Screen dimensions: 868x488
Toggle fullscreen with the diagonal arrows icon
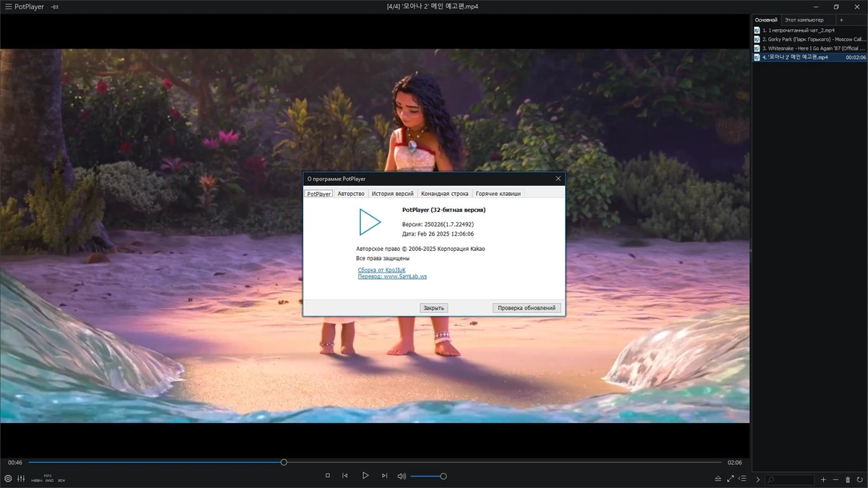point(730,479)
